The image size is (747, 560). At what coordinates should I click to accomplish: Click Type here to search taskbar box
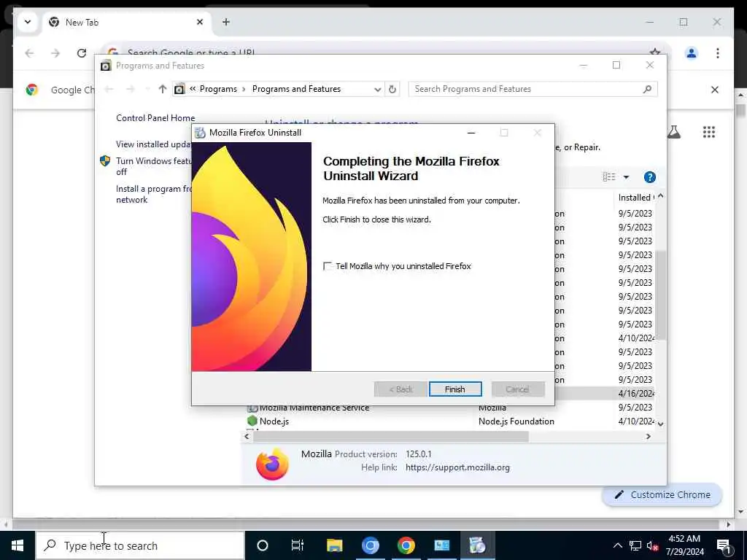[140, 545]
